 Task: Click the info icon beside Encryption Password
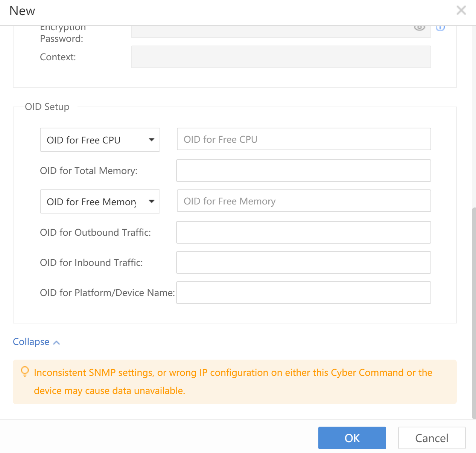(x=440, y=28)
